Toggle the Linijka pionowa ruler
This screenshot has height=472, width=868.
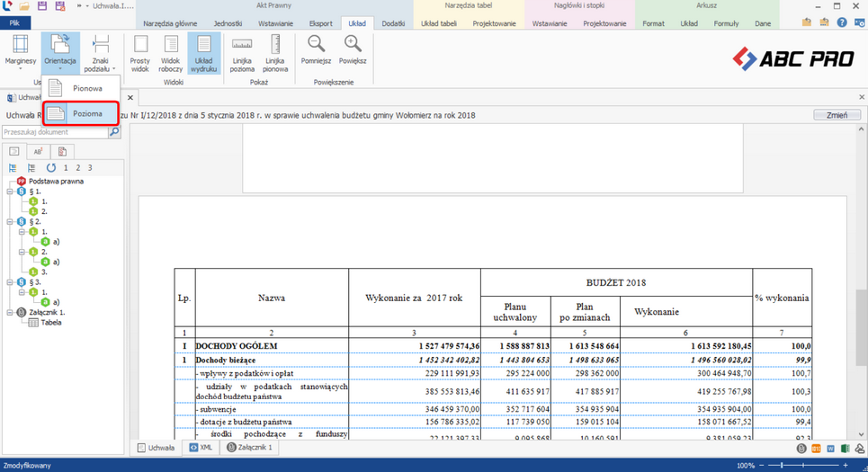click(x=275, y=52)
